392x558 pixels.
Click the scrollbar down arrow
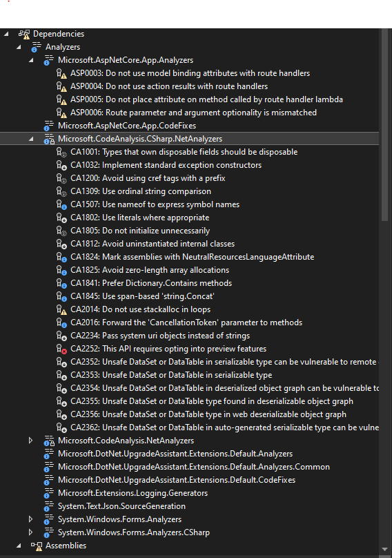384,550
